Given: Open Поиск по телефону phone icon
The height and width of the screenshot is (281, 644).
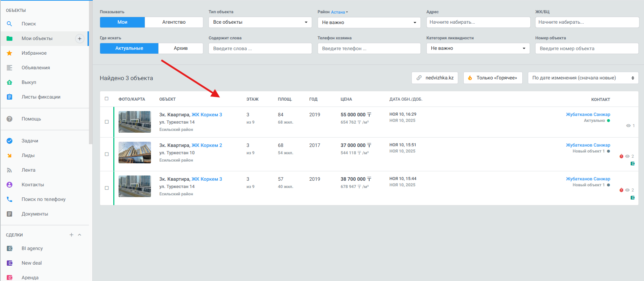Looking at the screenshot, I should coord(9,199).
